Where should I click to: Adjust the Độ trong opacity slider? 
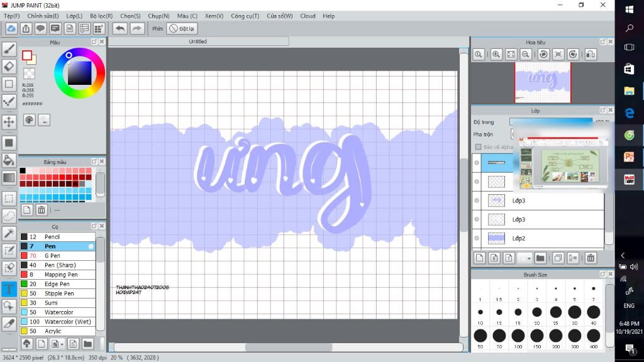pos(551,122)
